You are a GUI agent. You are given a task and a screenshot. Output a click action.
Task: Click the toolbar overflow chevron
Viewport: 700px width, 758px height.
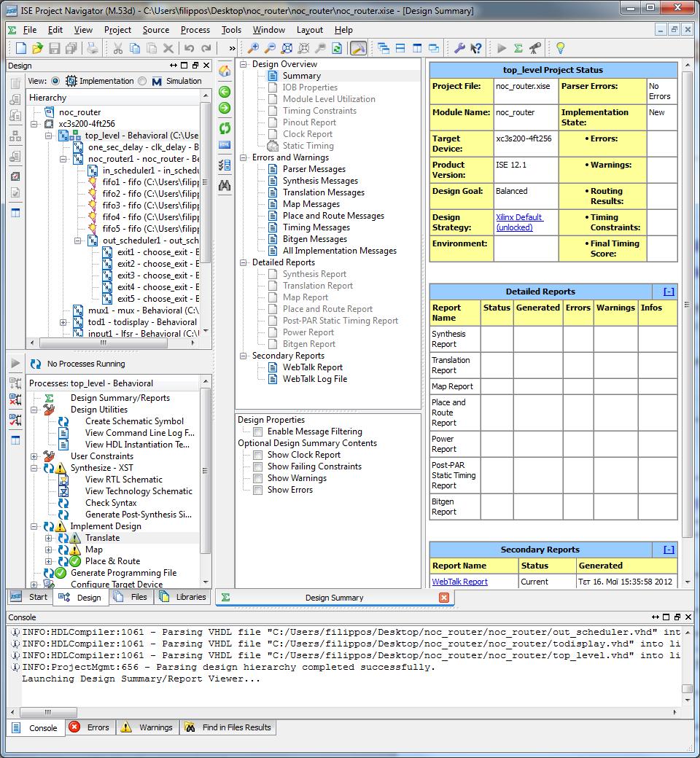(232, 48)
